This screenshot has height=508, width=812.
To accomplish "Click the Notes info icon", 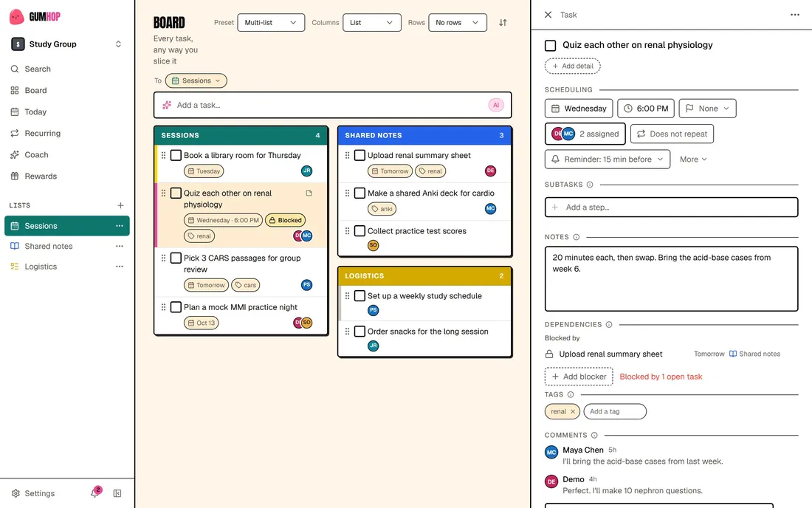I will (576, 237).
